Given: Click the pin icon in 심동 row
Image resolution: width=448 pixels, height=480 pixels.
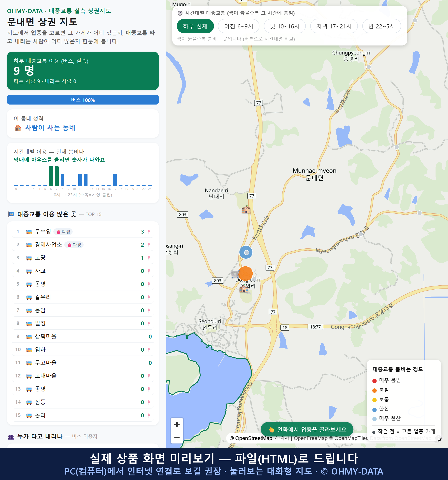Looking at the screenshot, I should click(x=149, y=402).
